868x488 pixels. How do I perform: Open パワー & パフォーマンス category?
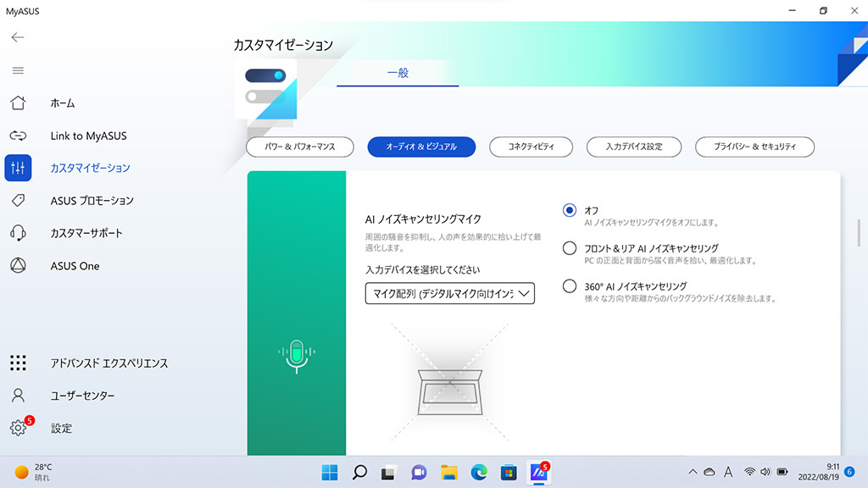tap(299, 147)
